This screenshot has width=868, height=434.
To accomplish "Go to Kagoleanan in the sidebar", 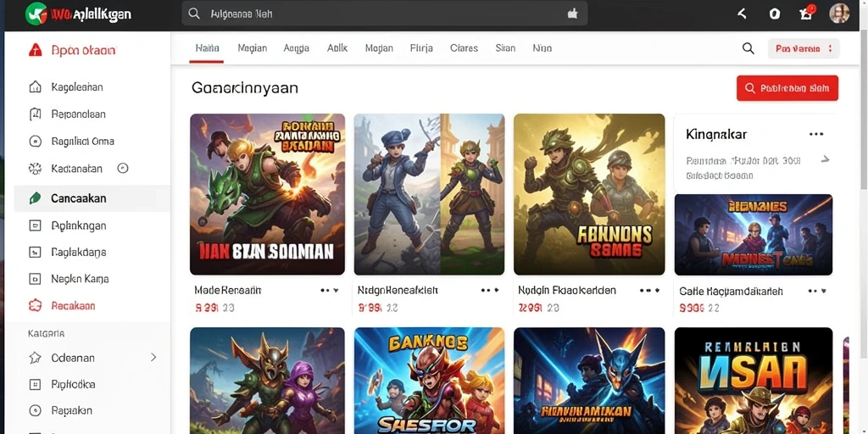I will [x=77, y=87].
